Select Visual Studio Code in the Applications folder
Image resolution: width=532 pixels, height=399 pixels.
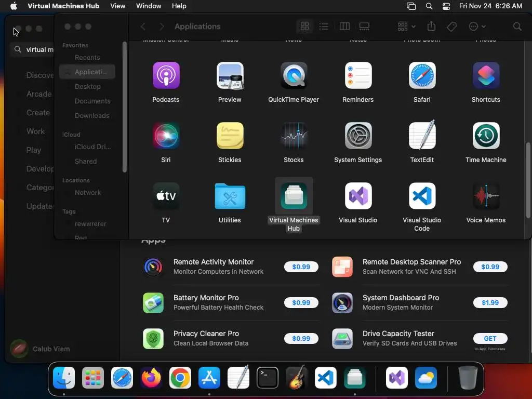422,196
